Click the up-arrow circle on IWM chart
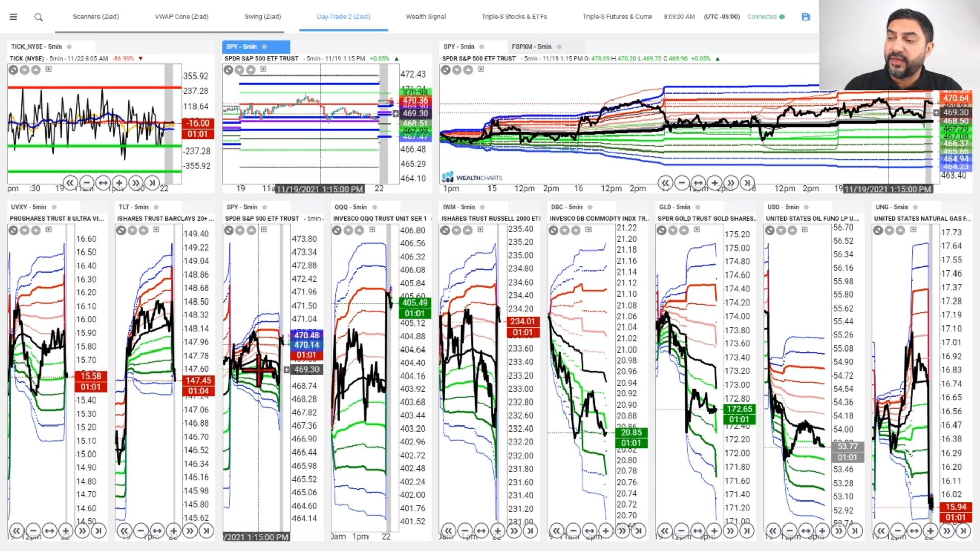The width and height of the screenshot is (980, 551). tap(468, 230)
